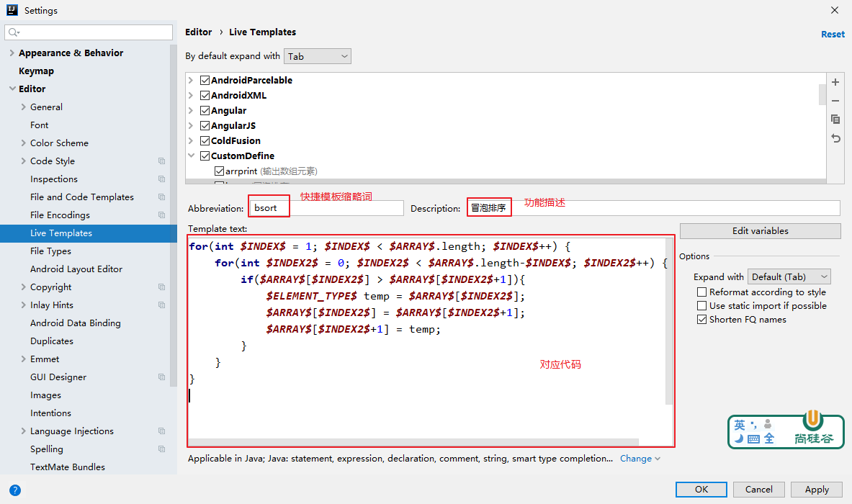The width and height of the screenshot is (852, 504).
Task: Click the copy icon beside Code Style
Action: tap(161, 161)
